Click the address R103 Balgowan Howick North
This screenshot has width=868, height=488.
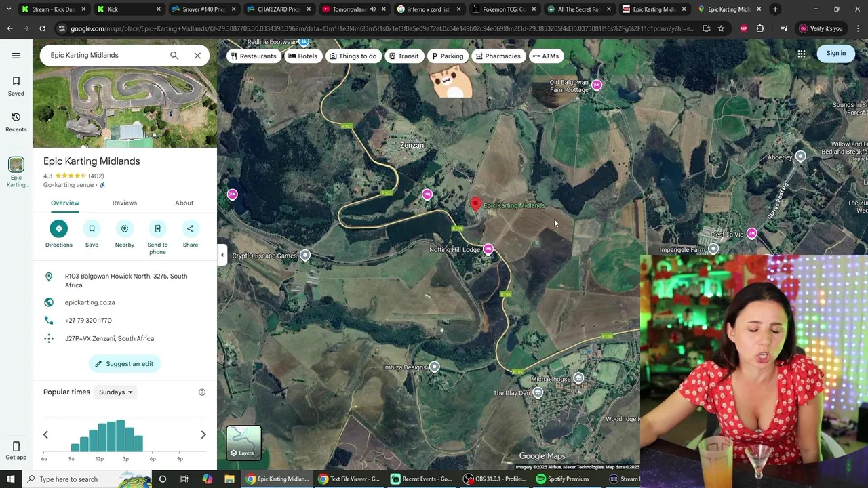(126, 281)
